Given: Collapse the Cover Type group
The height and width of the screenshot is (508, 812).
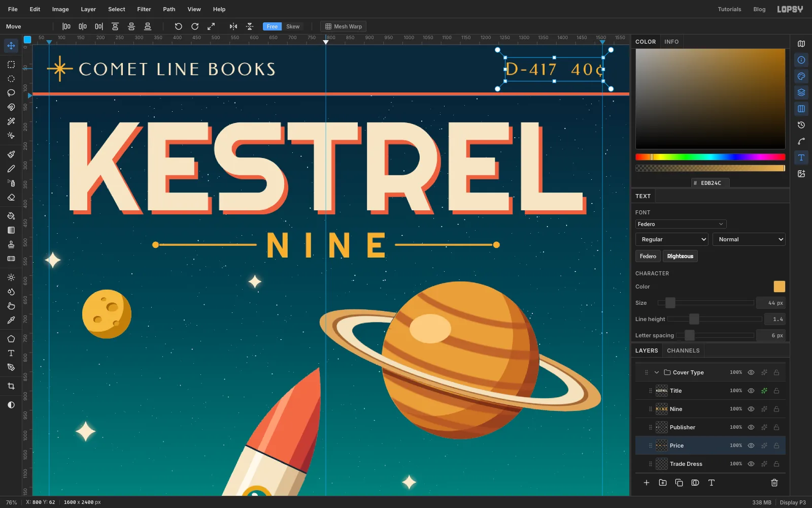Looking at the screenshot, I should [657, 372].
